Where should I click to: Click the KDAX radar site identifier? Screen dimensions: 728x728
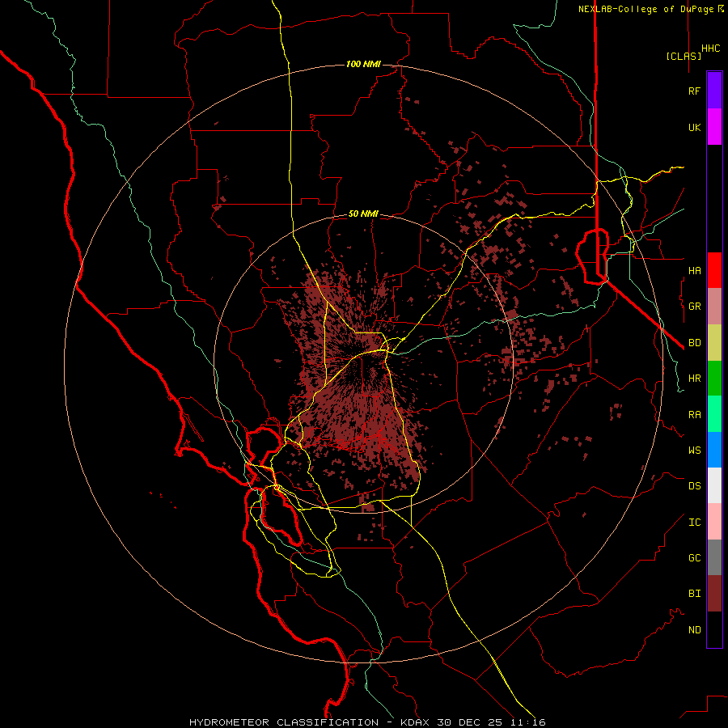417,722
